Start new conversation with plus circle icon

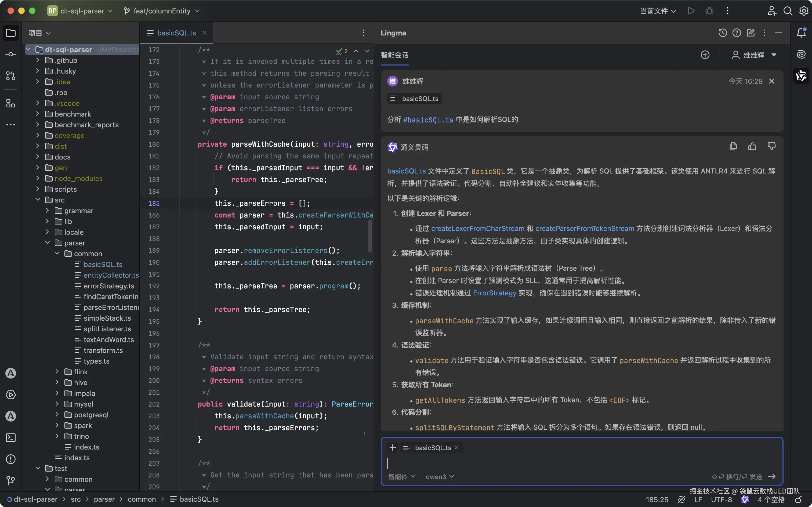[x=705, y=55]
